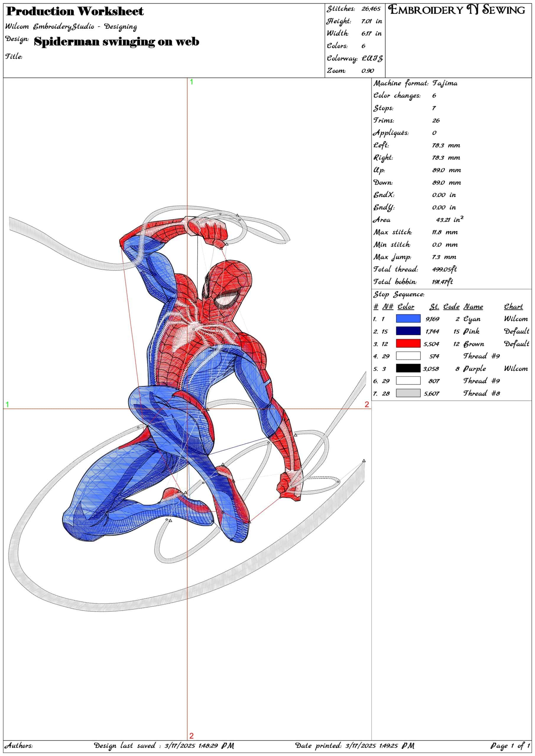Click the "Authors:" footer label

click(x=18, y=745)
